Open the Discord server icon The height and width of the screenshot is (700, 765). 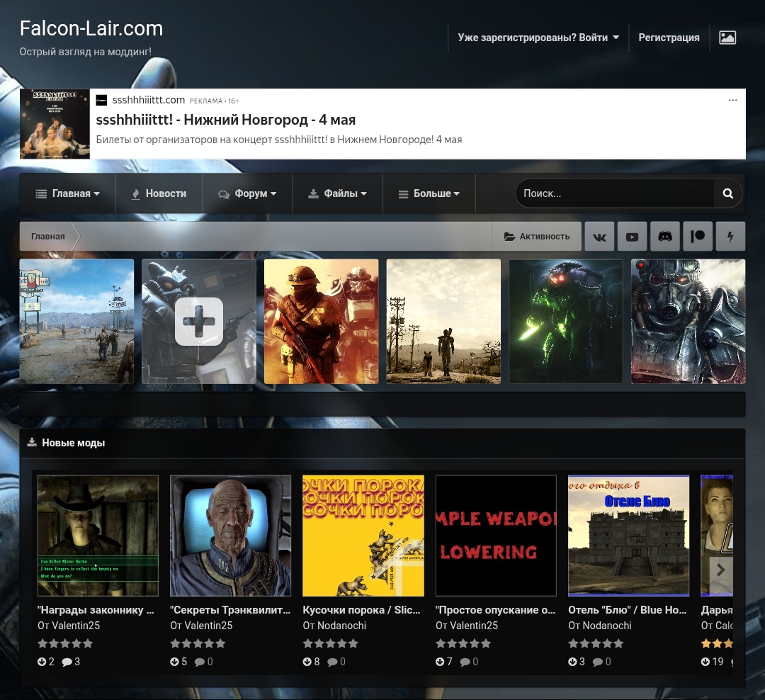coord(665,237)
